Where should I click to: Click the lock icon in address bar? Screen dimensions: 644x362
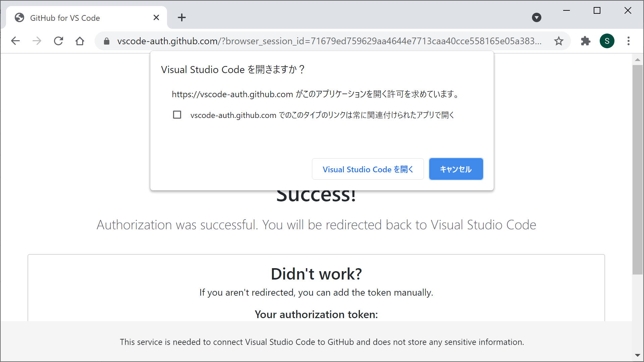click(107, 41)
